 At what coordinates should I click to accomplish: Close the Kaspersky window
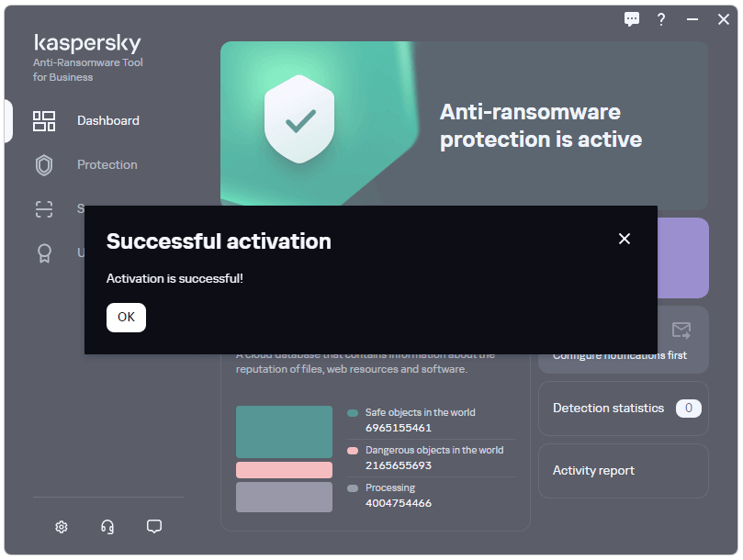tap(724, 19)
